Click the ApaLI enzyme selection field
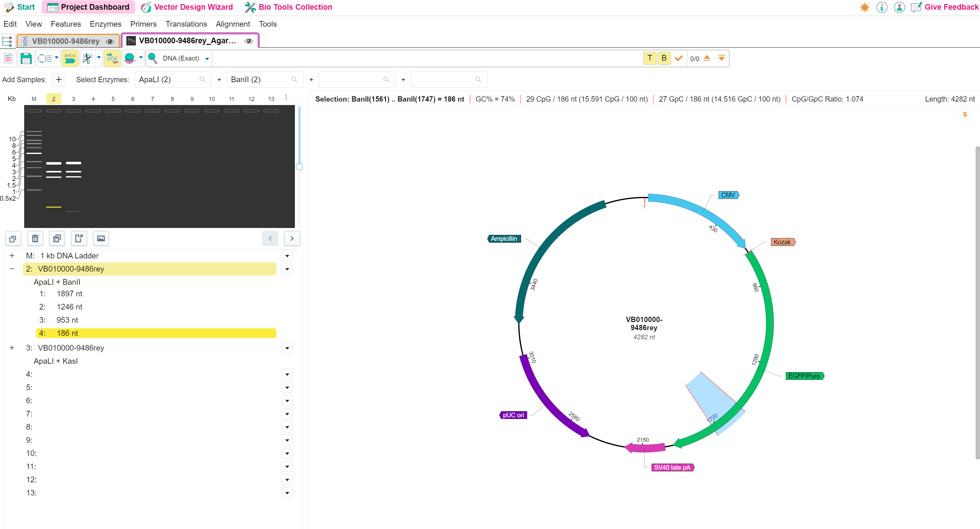 (168, 79)
